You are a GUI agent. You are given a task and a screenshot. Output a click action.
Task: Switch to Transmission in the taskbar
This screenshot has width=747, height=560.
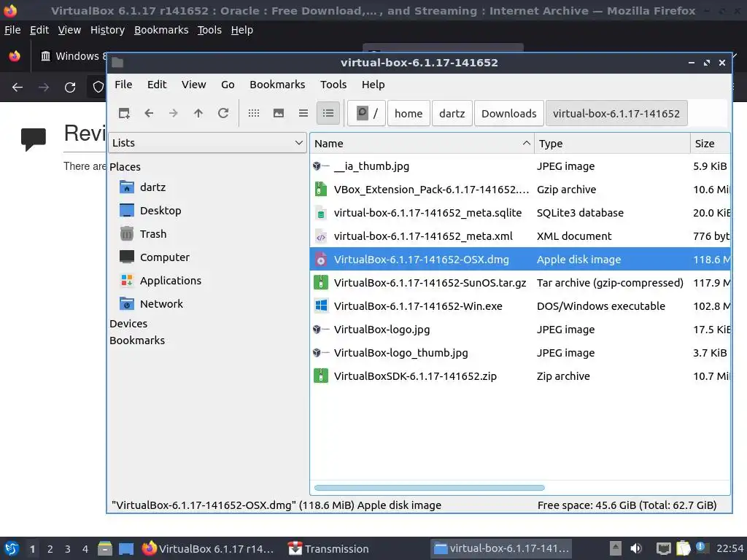[329, 548]
